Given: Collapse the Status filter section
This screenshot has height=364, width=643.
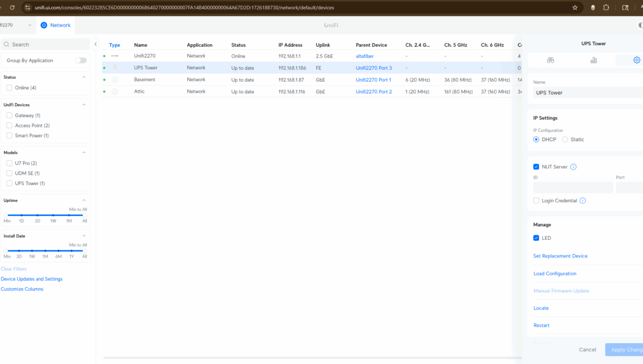Looking at the screenshot, I should (84, 77).
